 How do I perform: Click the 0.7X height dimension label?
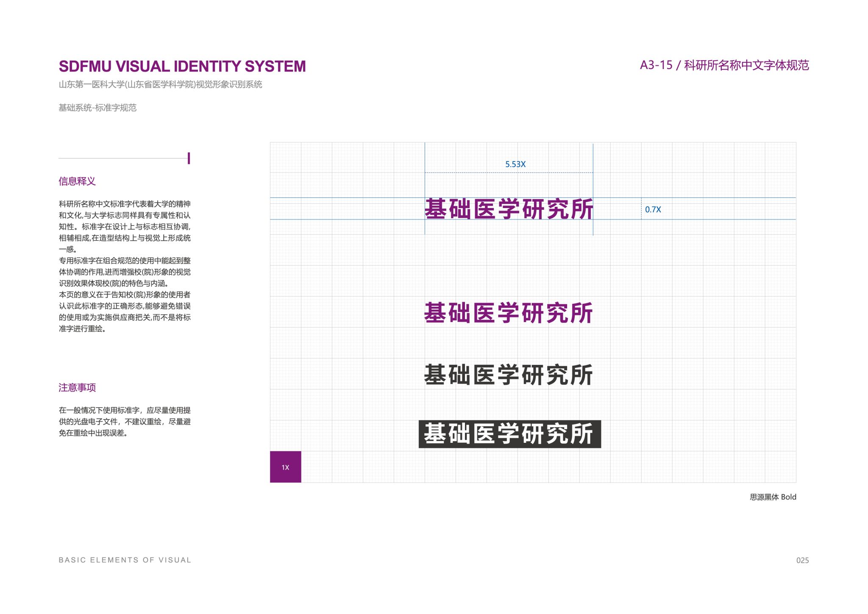[653, 209]
